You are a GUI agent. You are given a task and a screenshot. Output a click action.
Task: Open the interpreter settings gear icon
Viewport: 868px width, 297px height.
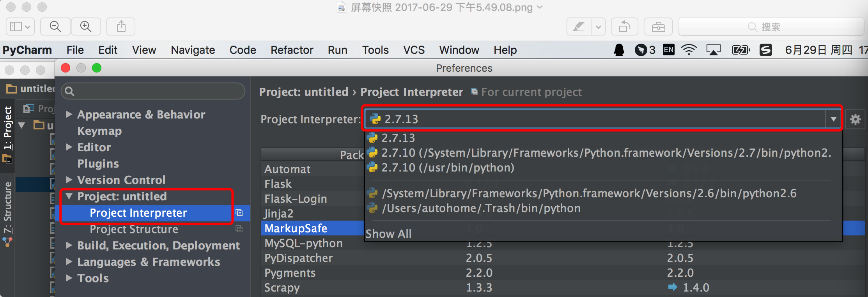tap(855, 119)
